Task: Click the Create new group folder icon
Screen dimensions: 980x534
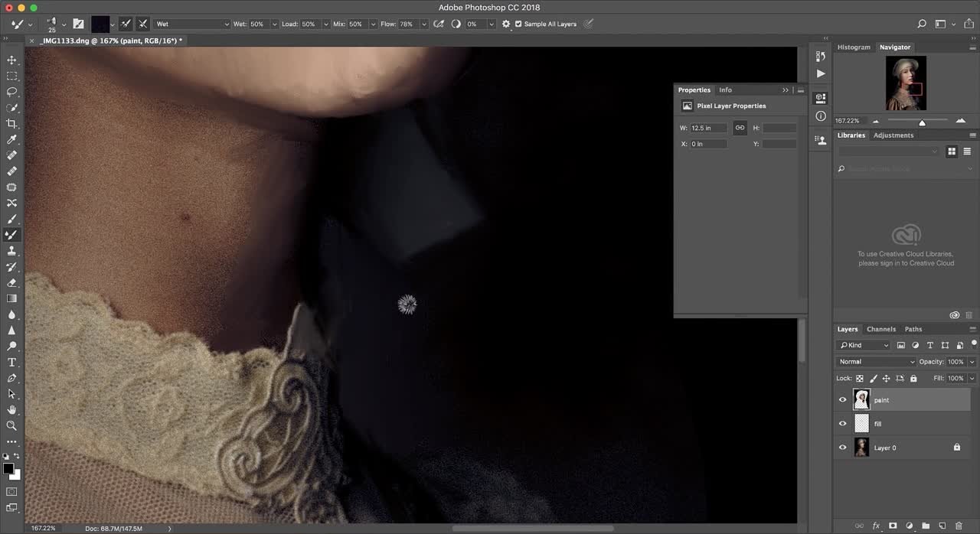Action: tap(926, 526)
